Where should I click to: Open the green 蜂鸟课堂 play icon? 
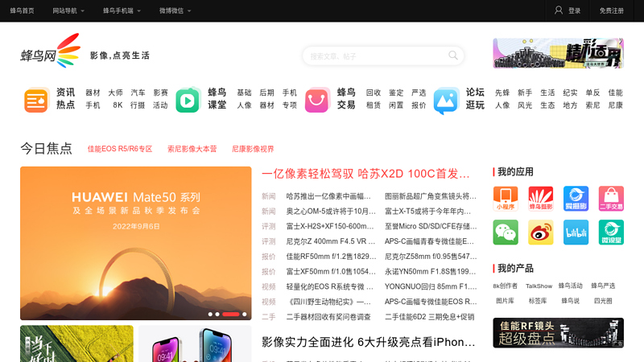[188, 100]
